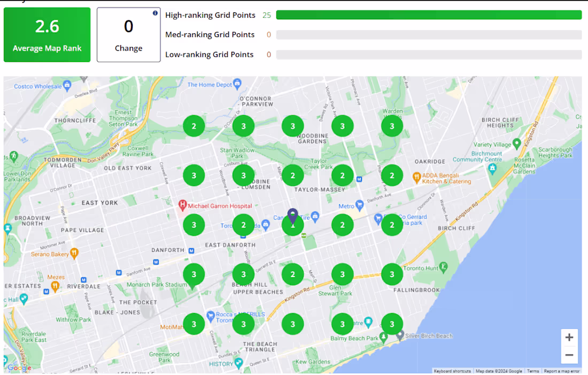
Task: Click the Mezes restaurant icon in Riverdale
Action: [55, 287]
